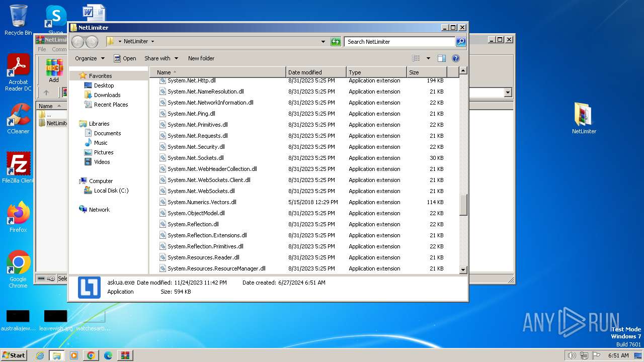This screenshot has height=362, width=644.
Task: Sort files by the Name column
Action: coord(217,72)
